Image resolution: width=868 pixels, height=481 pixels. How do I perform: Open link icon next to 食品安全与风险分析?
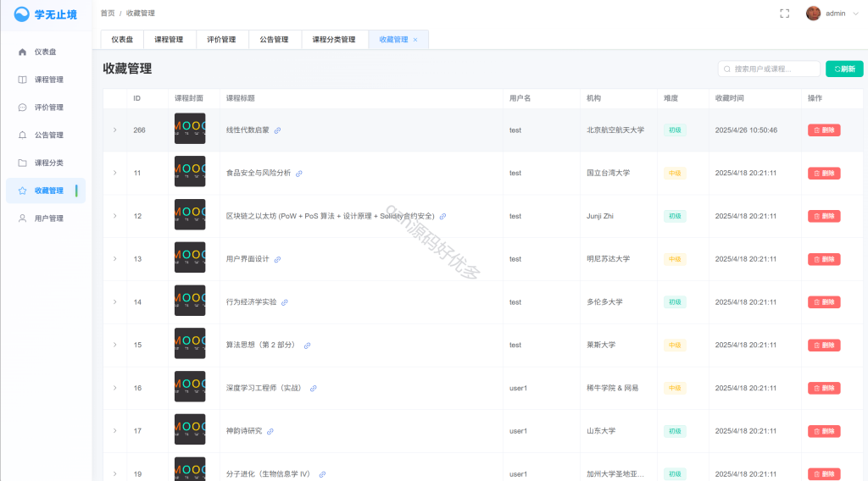click(299, 174)
